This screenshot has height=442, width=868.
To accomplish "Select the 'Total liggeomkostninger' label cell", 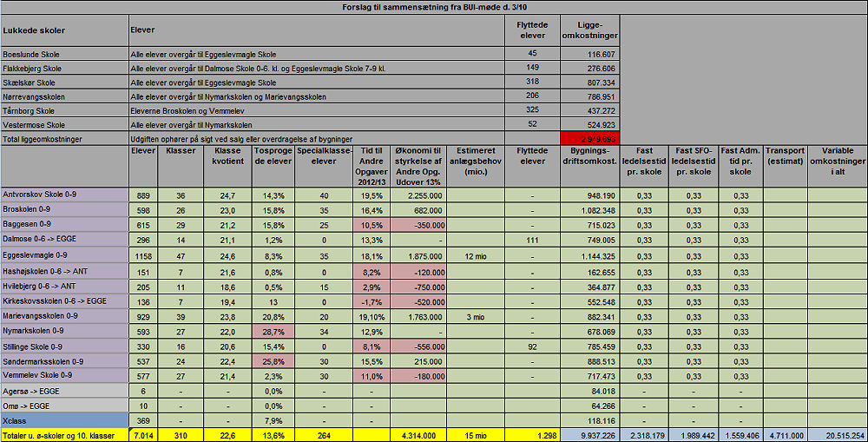I will pos(63,139).
